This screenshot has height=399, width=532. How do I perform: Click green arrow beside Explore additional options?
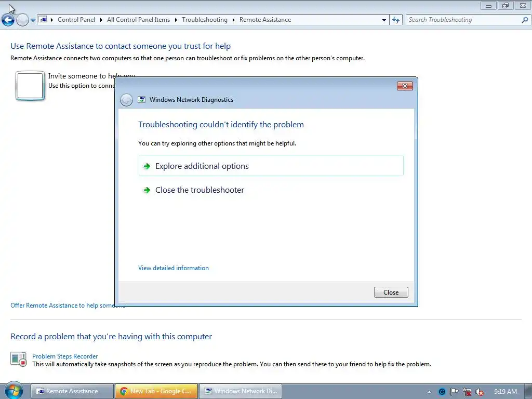coord(147,166)
